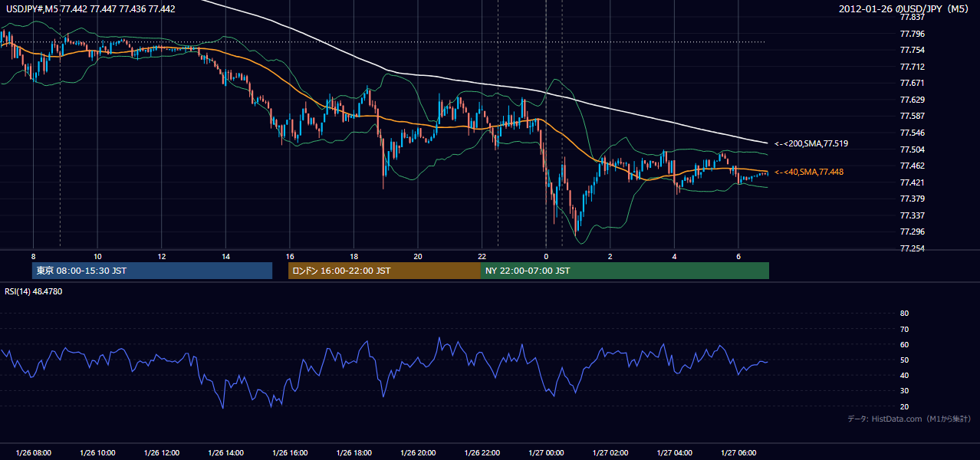Click the 1/26 18:00 time axis label

click(x=354, y=453)
